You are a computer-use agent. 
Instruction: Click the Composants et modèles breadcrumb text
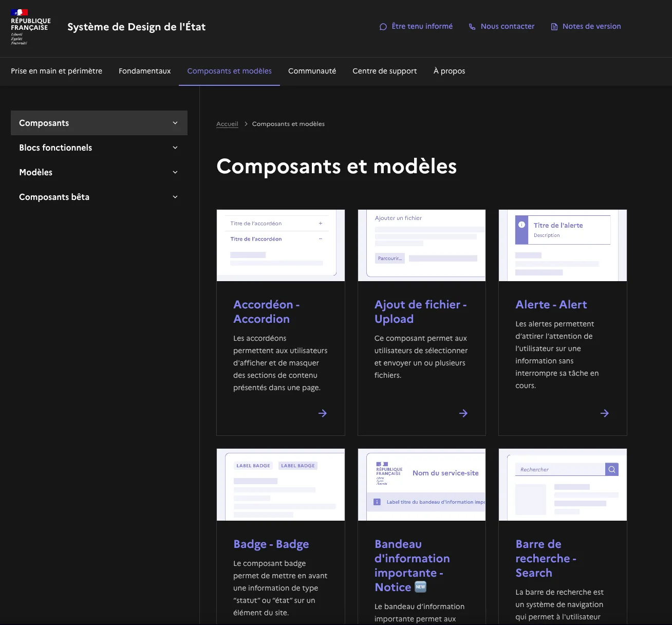click(288, 124)
